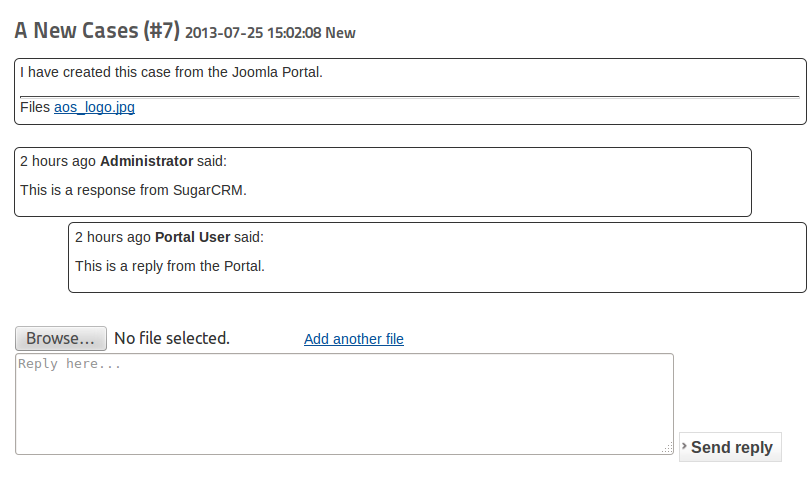Click the divider line above Files
This screenshot has height=483, width=812.
(409, 97)
